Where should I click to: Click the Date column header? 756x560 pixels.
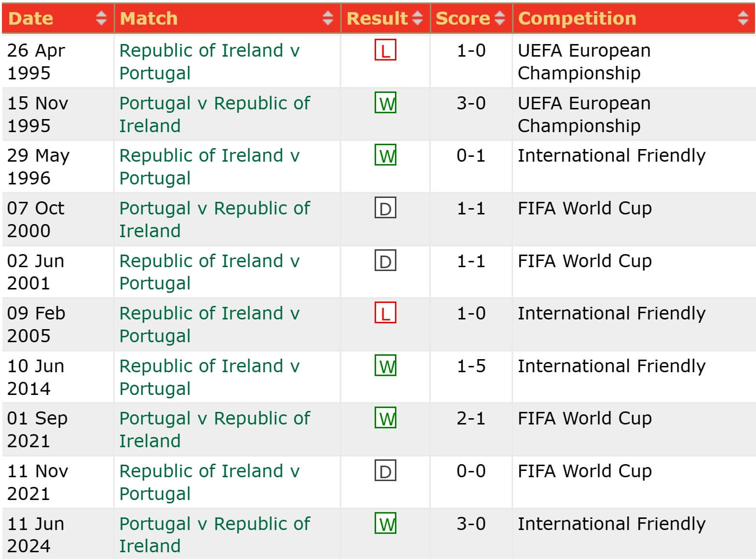pos(30,18)
